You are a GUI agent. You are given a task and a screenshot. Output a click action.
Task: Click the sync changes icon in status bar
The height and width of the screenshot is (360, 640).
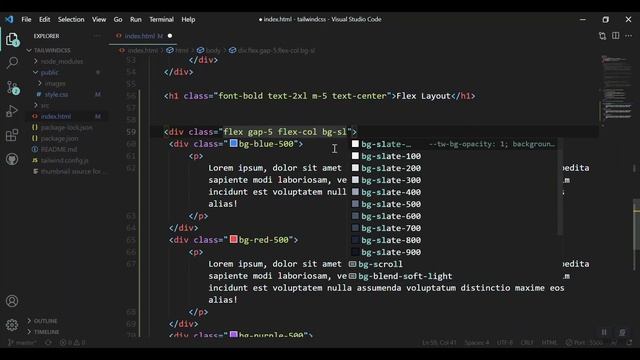[x=48, y=343]
